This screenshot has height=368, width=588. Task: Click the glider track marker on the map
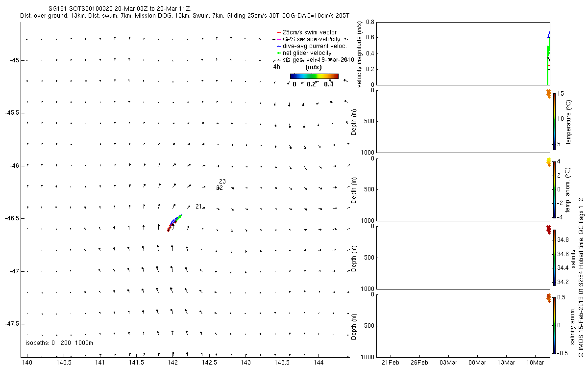[174, 222]
